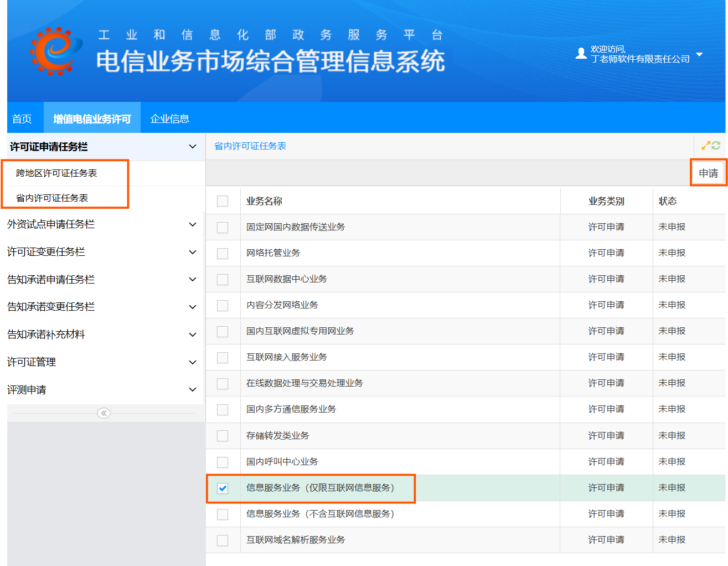The height and width of the screenshot is (566, 728).
Task: Check 互联网数据中心业务 checkbox
Action: [223, 279]
